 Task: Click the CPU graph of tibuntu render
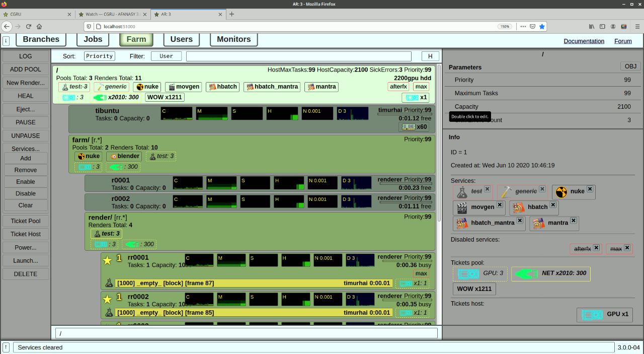tap(177, 113)
